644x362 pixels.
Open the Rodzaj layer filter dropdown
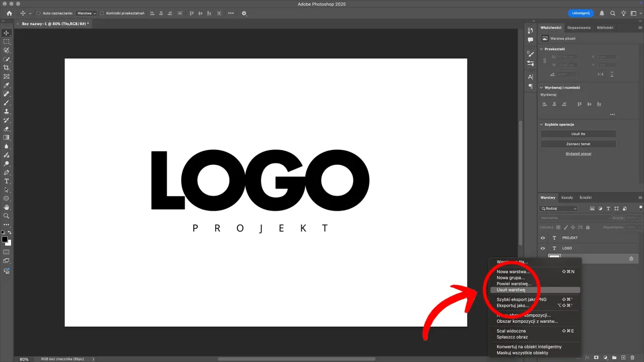click(x=558, y=208)
